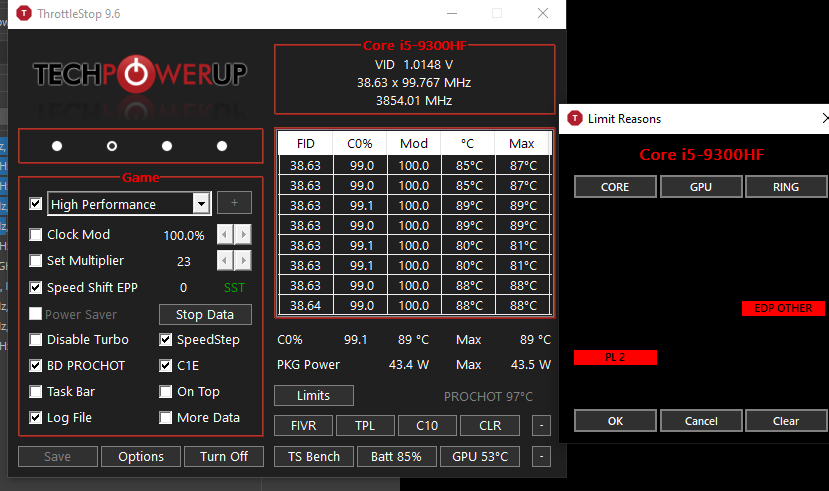Decrease Set Multiplier with left arrow
Viewport: 829px width, 491px height.
pyautogui.click(x=225, y=260)
